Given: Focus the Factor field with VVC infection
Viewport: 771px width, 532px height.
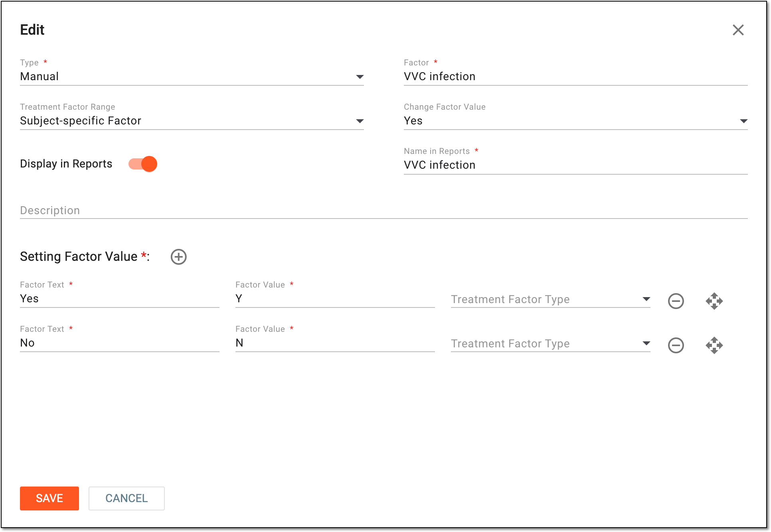Looking at the screenshot, I should (x=575, y=77).
